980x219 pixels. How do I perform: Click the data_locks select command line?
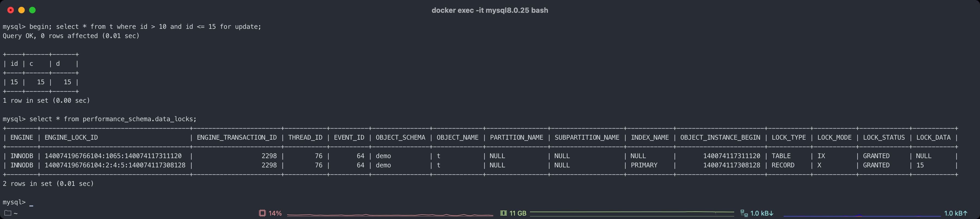[x=113, y=119]
